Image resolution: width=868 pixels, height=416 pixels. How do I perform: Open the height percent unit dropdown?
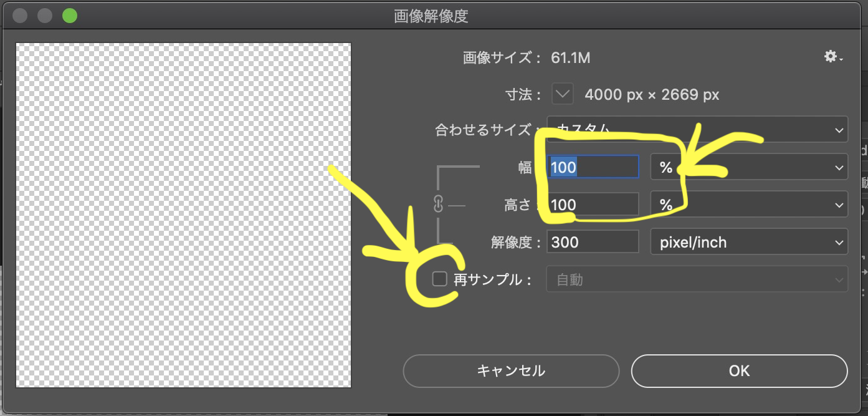(x=748, y=204)
